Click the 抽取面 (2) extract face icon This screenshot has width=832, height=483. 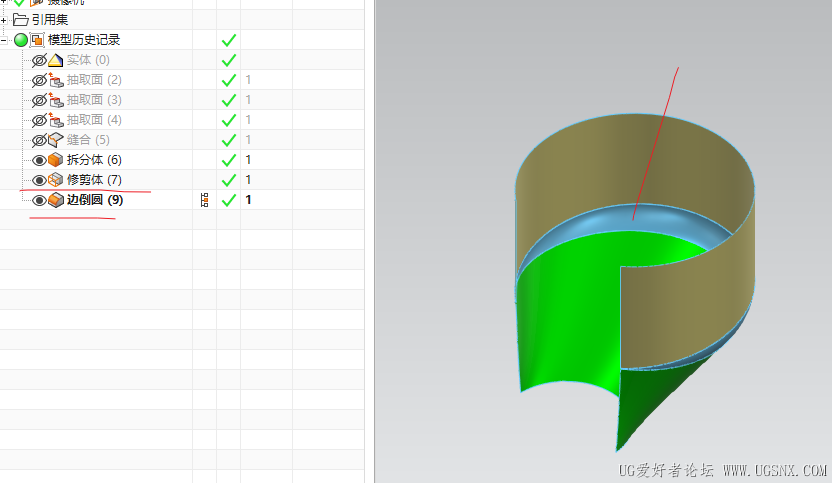pyautogui.click(x=56, y=81)
